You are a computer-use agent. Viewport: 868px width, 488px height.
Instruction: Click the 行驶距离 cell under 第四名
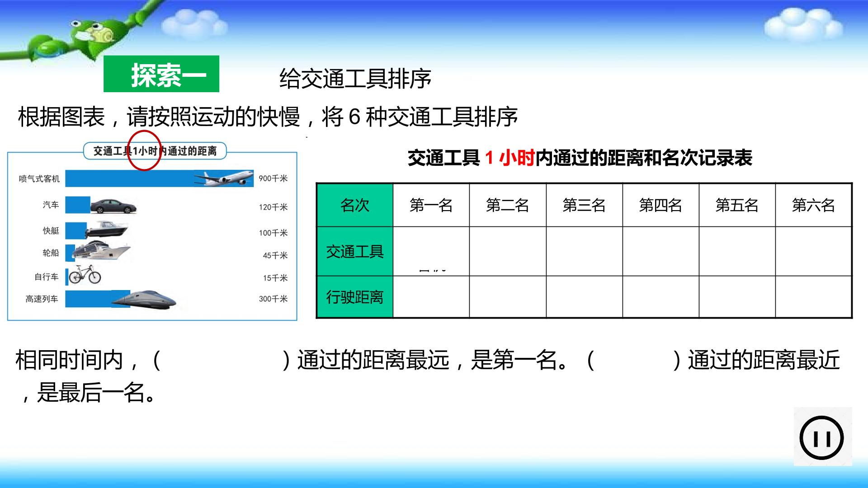point(660,297)
